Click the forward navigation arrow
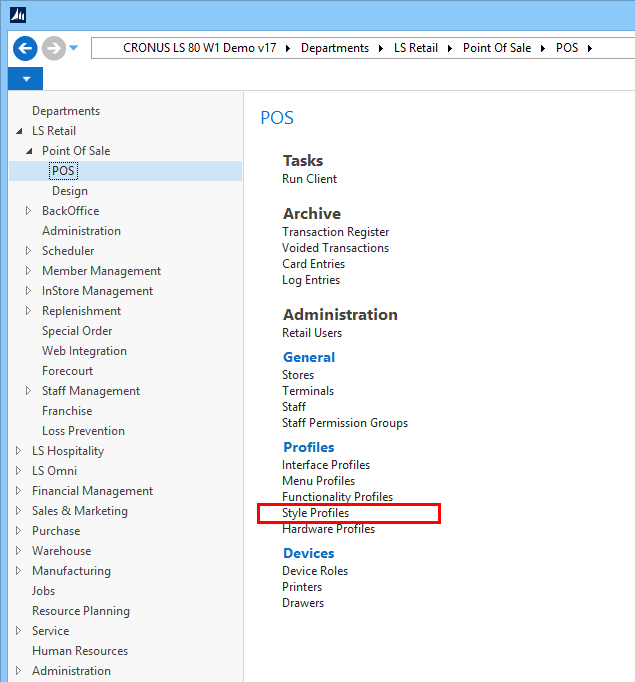The image size is (635, 682). [x=53, y=48]
